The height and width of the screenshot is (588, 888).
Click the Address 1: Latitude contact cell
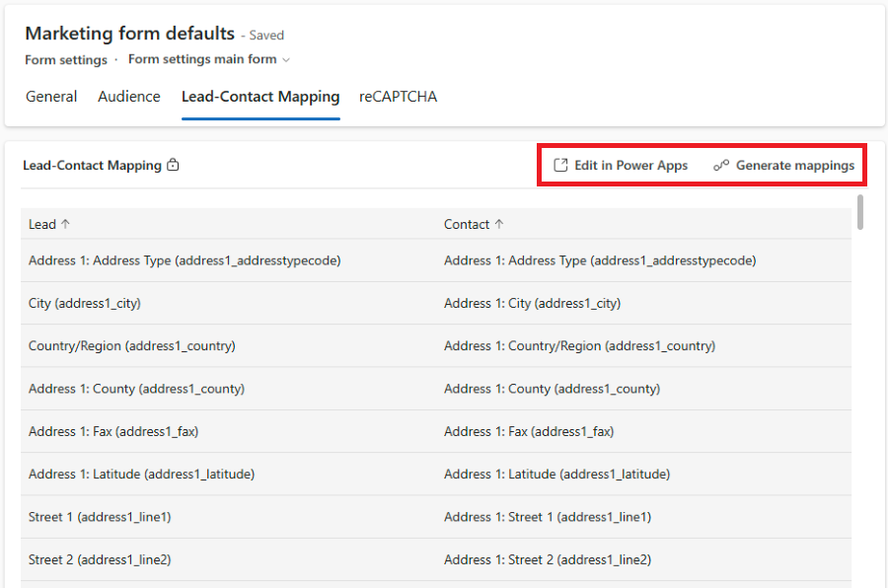point(556,475)
